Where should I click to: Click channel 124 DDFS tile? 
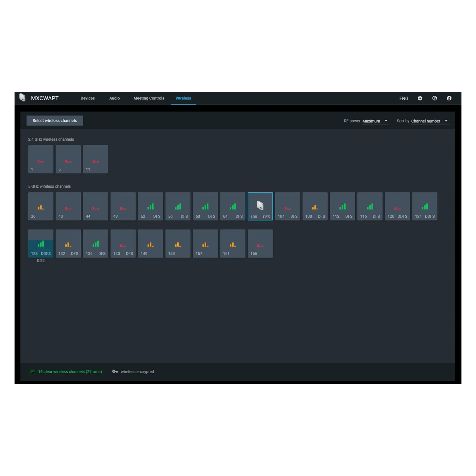[x=425, y=206]
